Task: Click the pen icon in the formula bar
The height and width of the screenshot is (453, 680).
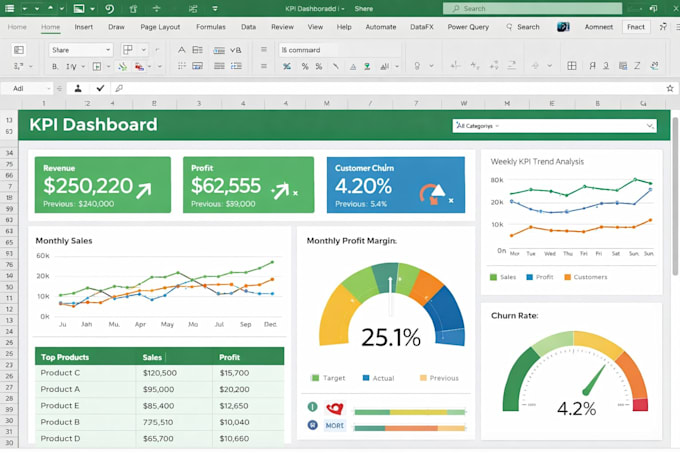Action: pyautogui.click(x=119, y=88)
